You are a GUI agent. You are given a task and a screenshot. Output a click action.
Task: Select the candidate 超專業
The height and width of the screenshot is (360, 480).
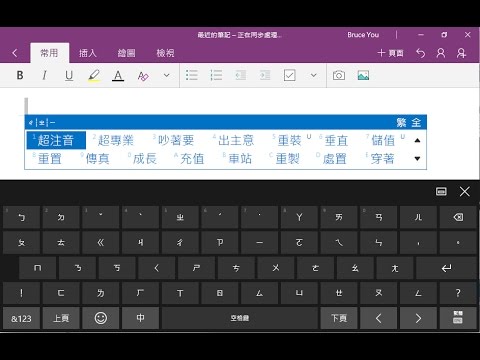tap(116, 140)
